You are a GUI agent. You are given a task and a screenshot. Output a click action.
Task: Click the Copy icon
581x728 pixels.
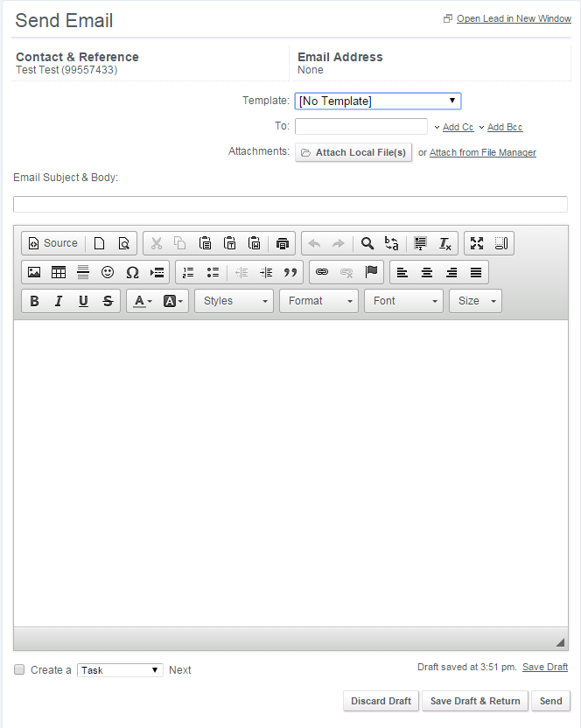[180, 243]
